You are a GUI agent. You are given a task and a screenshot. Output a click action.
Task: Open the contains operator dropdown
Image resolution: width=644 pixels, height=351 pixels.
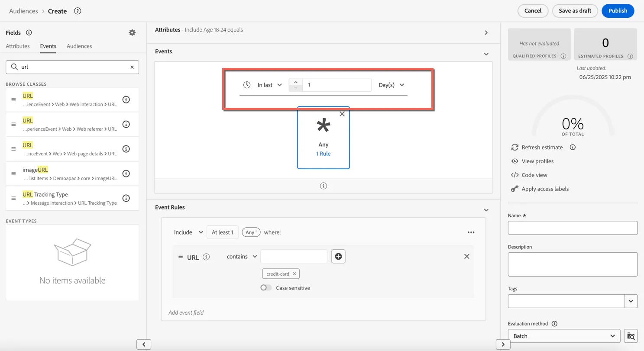[x=242, y=257]
